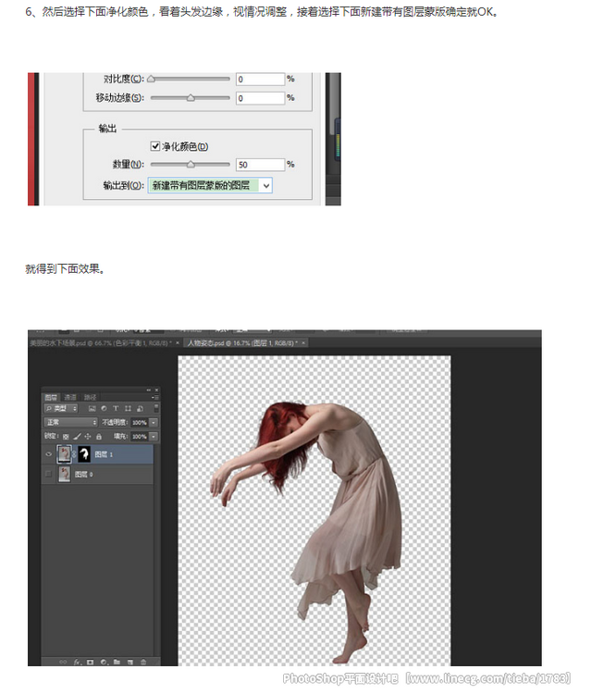This screenshot has width=616, height=694.
Task: Select 图层 1 layer mask thumbnail
Action: pyautogui.click(x=84, y=454)
